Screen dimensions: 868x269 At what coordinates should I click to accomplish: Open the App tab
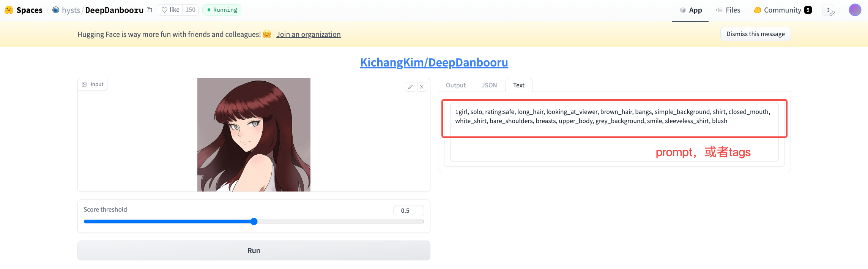click(690, 10)
